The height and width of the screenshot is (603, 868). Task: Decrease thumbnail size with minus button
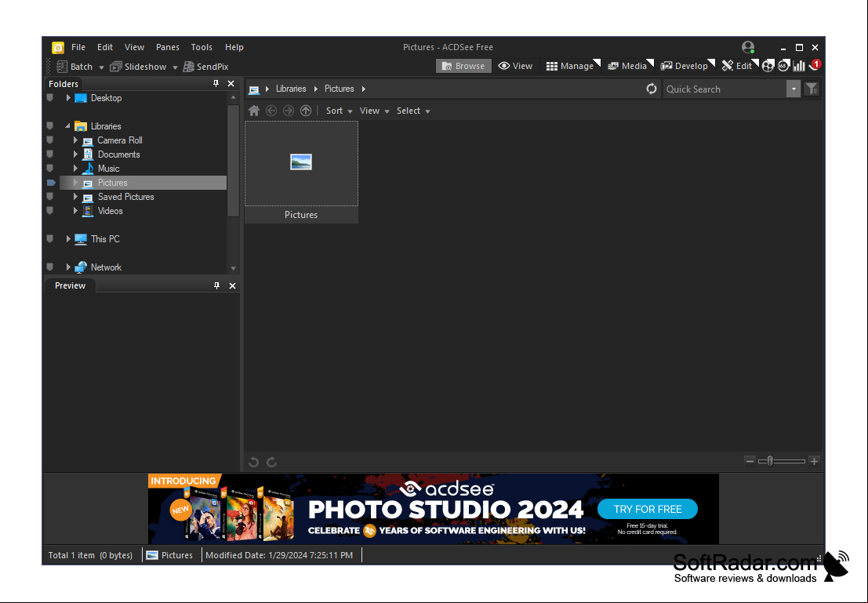click(750, 461)
